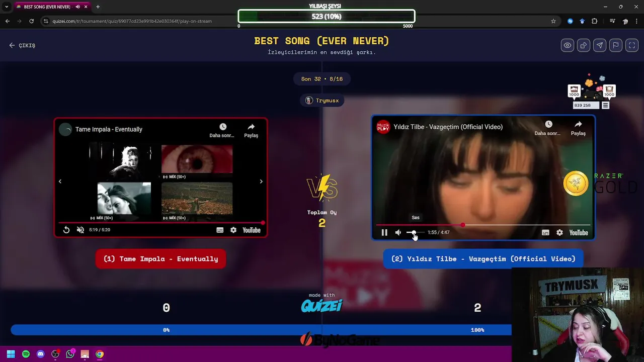Open OBS Studio from the taskbar

tap(55, 354)
